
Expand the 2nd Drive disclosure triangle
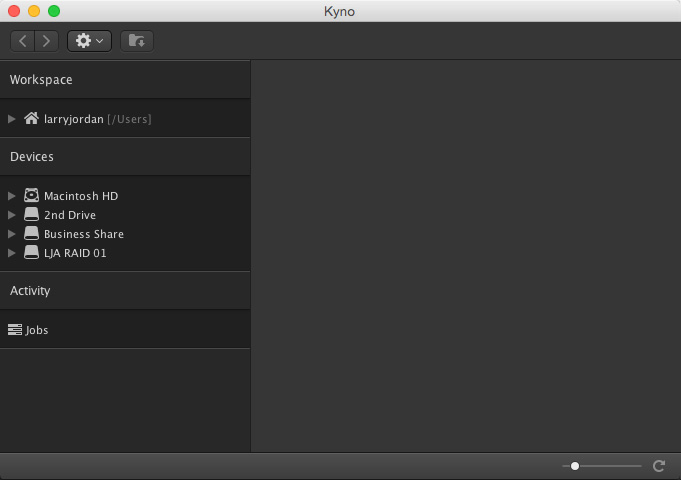coord(12,215)
